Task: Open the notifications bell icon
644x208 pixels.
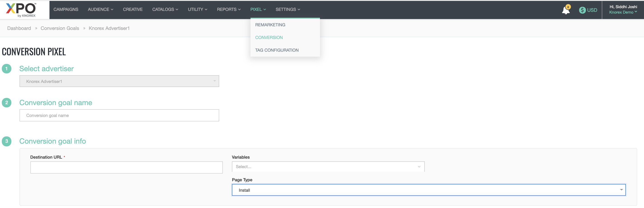Action: tap(565, 10)
